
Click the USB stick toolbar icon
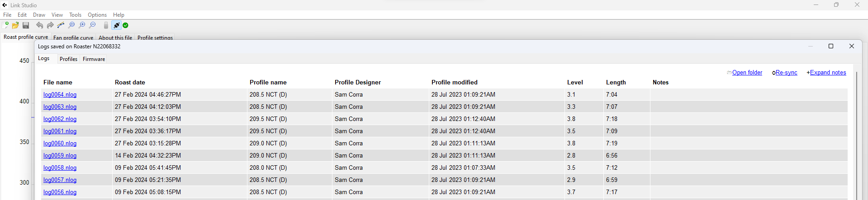click(106, 25)
